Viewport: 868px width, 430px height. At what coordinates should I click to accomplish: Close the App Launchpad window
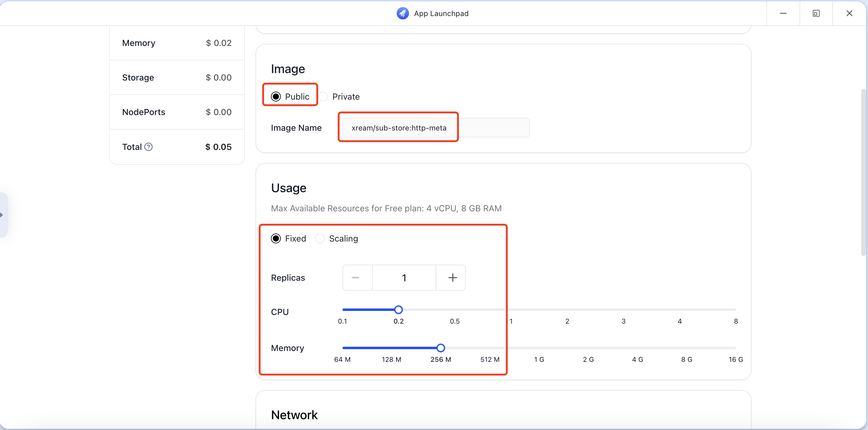click(849, 13)
